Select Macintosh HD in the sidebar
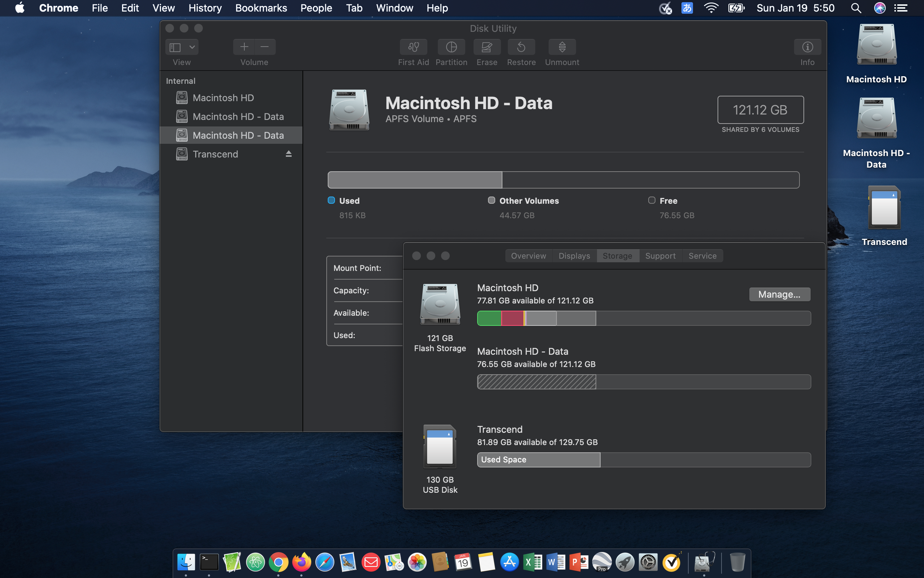The width and height of the screenshot is (924, 578). tap(231, 98)
